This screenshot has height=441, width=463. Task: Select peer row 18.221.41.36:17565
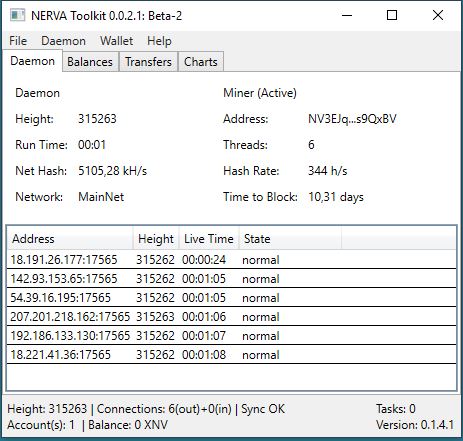coord(231,355)
